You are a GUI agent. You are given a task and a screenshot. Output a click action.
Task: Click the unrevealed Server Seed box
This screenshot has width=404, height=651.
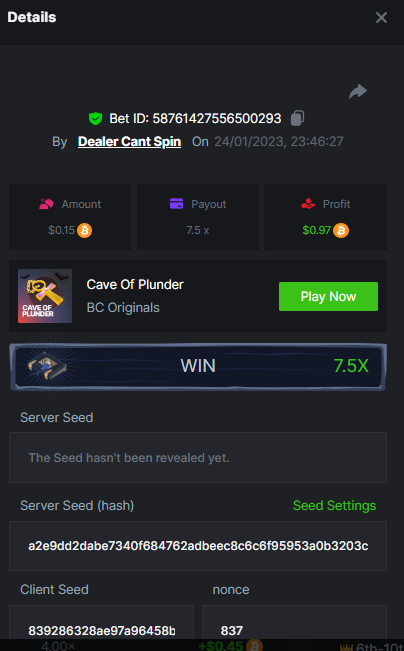198,458
